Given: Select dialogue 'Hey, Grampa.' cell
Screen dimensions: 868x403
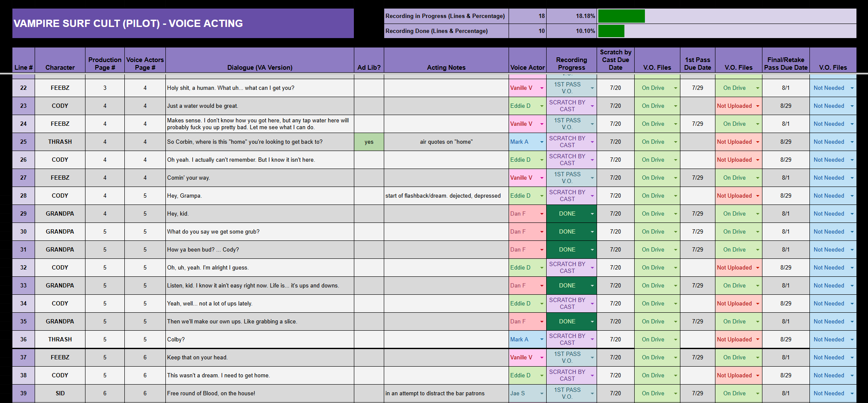Looking at the screenshot, I should pyautogui.click(x=260, y=196).
